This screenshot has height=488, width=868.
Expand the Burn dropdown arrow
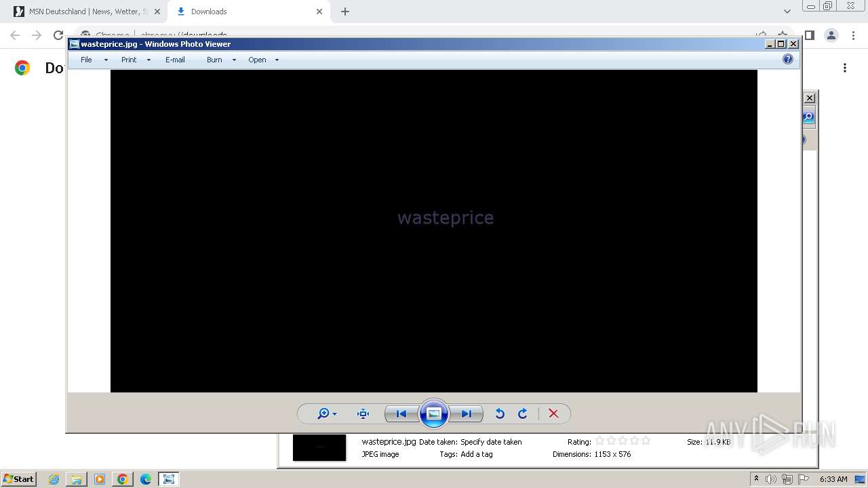pyautogui.click(x=234, y=60)
